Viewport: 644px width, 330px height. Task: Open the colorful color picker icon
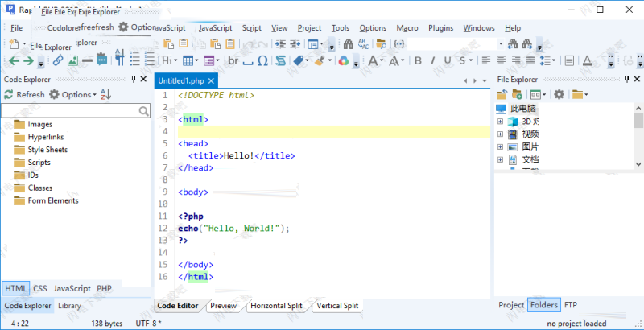pyautogui.click(x=344, y=60)
